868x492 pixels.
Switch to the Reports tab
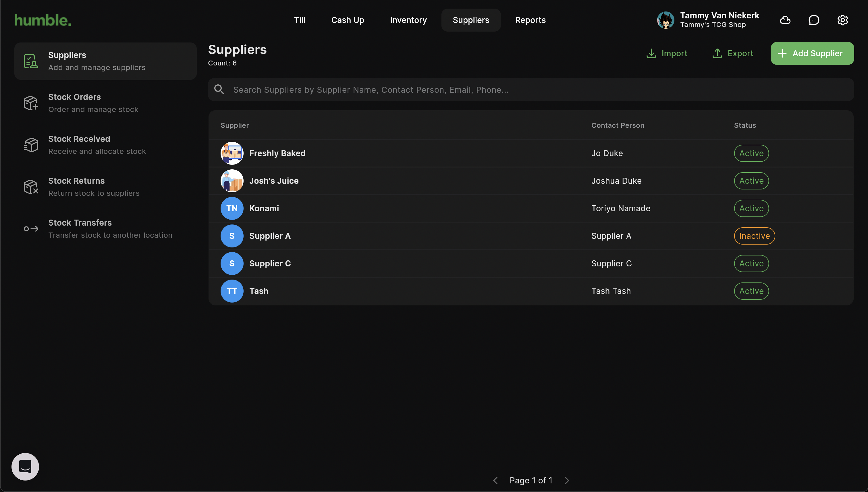pos(530,20)
